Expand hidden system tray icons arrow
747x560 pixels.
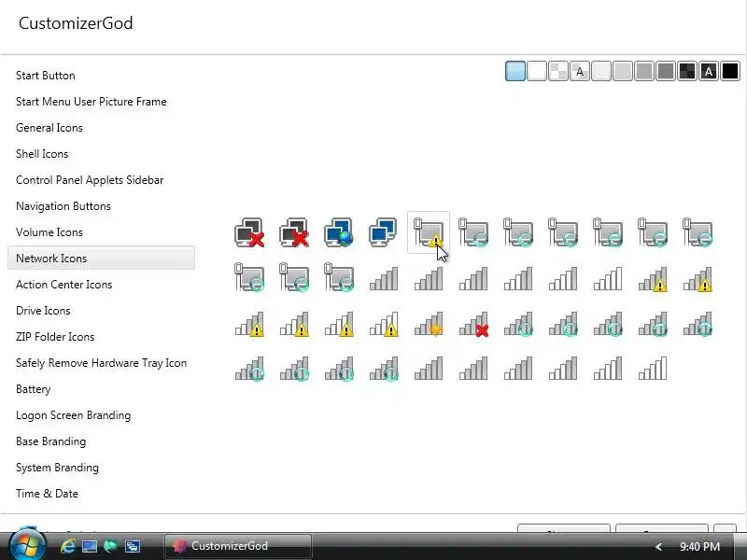click(x=658, y=547)
